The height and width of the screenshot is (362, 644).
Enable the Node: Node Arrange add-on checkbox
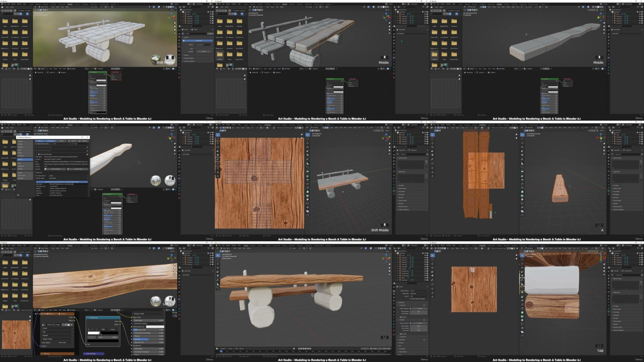click(39, 147)
